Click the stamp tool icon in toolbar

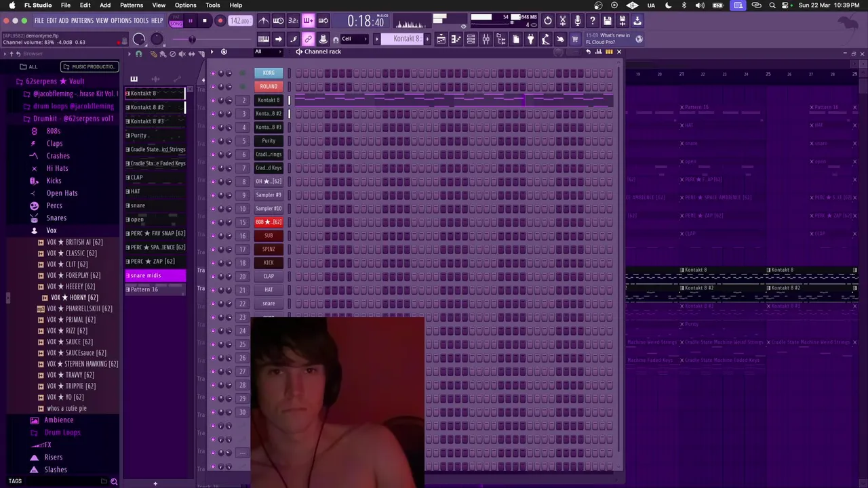323,39
